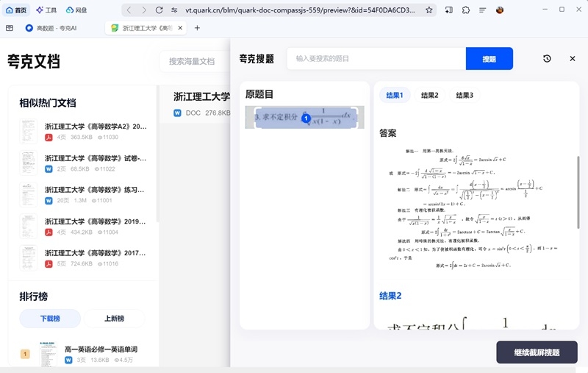Click the answer solution image under 答案

click(x=473, y=207)
